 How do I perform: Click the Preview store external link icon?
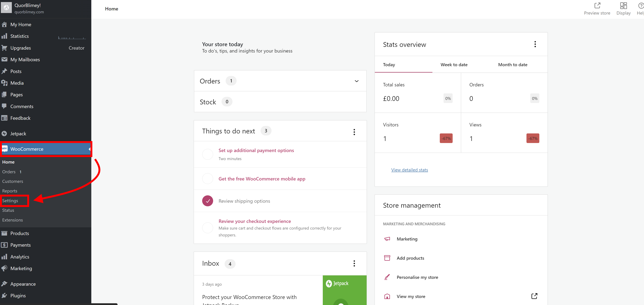coord(597,5)
